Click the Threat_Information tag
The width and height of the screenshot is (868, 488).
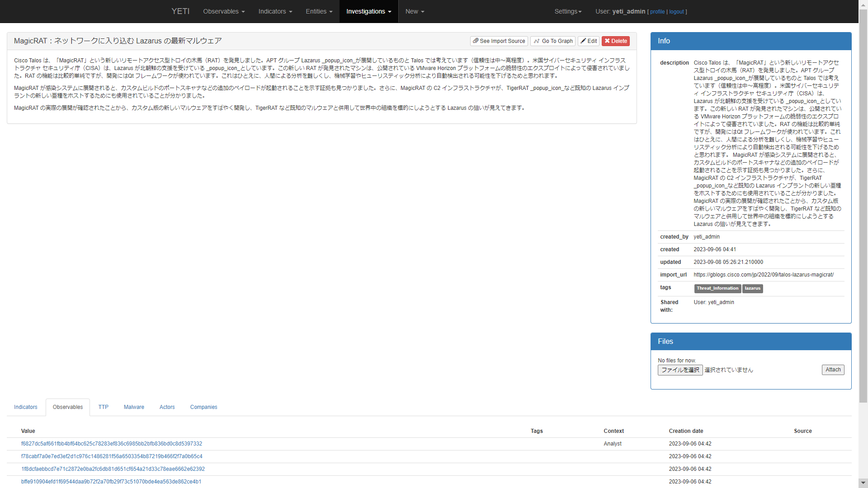717,288
